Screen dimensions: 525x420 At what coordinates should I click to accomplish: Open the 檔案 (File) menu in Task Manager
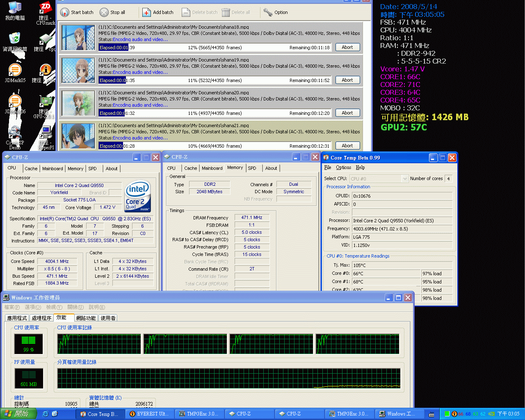(x=12, y=307)
